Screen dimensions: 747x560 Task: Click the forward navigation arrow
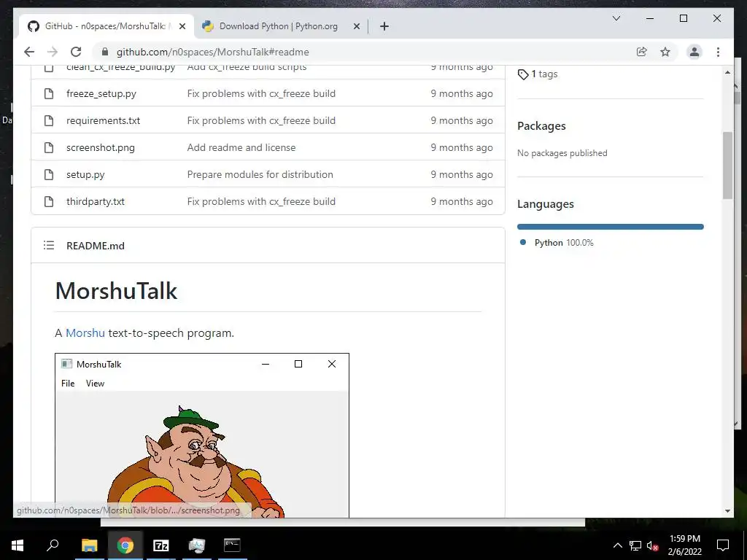coord(53,52)
